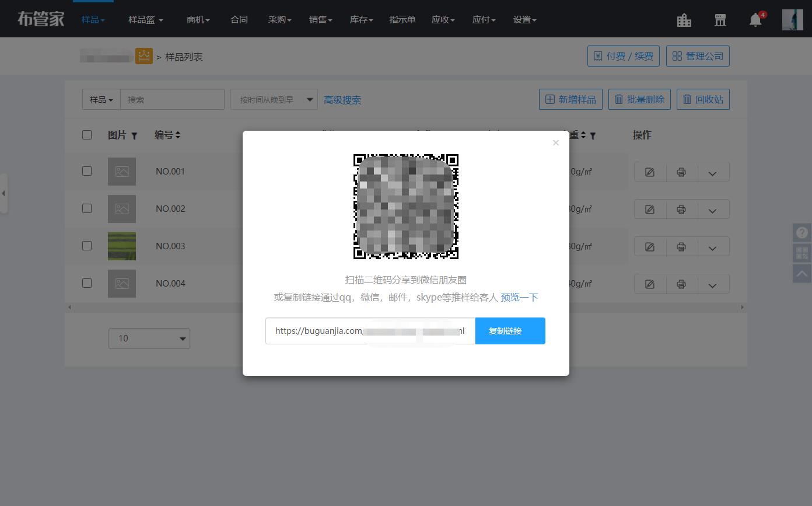Click the 批量删除 button

[640, 99]
